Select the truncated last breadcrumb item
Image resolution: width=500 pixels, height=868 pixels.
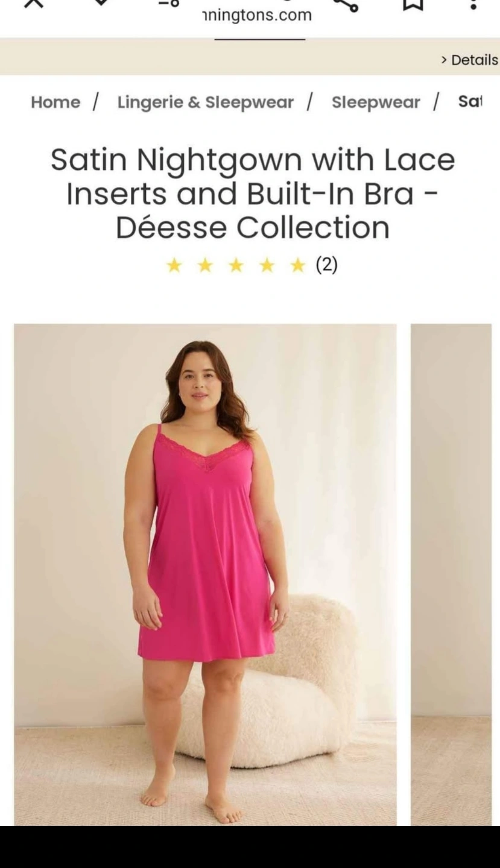pos(470,101)
